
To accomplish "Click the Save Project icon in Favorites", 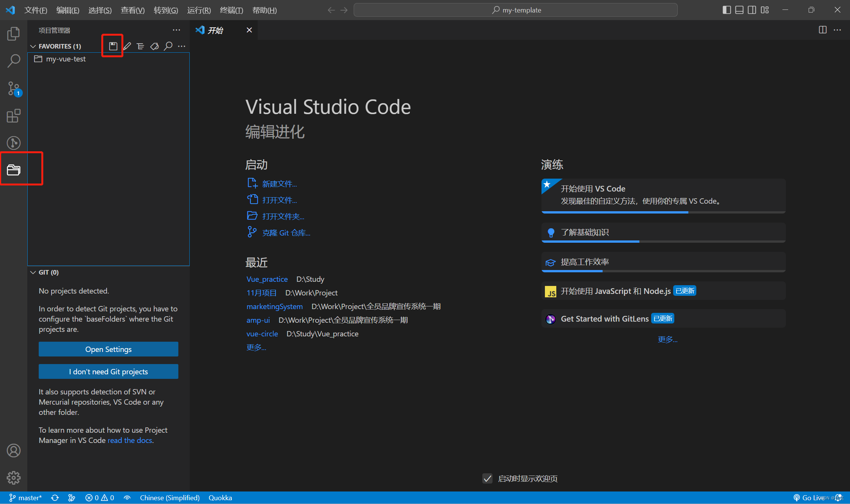I will click(x=113, y=46).
